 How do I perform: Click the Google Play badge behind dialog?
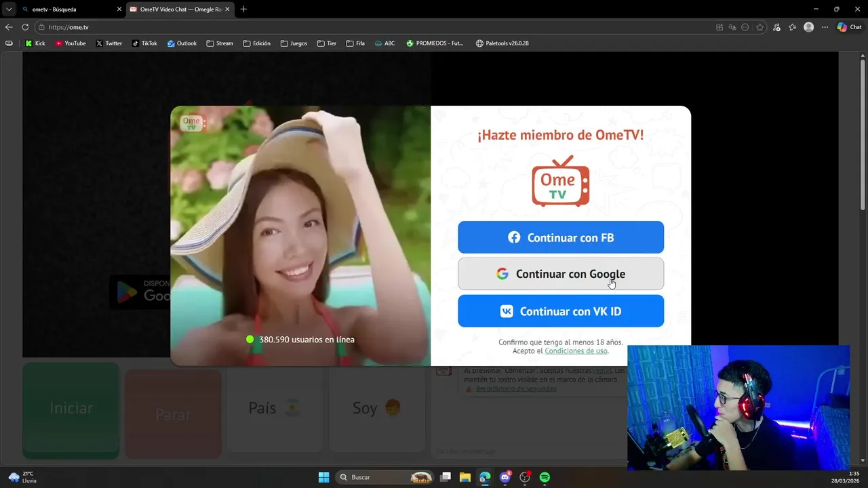click(x=140, y=291)
